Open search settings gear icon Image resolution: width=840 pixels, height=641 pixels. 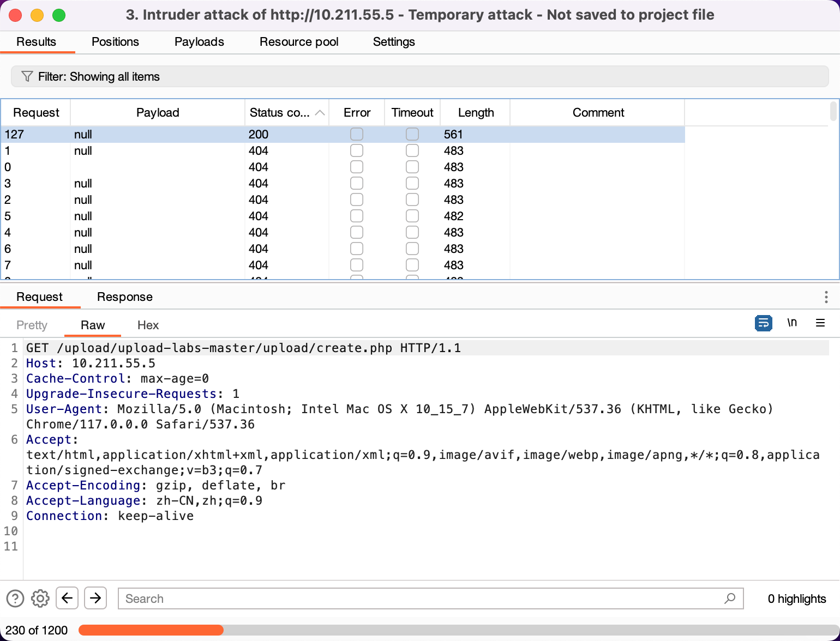pos(40,598)
